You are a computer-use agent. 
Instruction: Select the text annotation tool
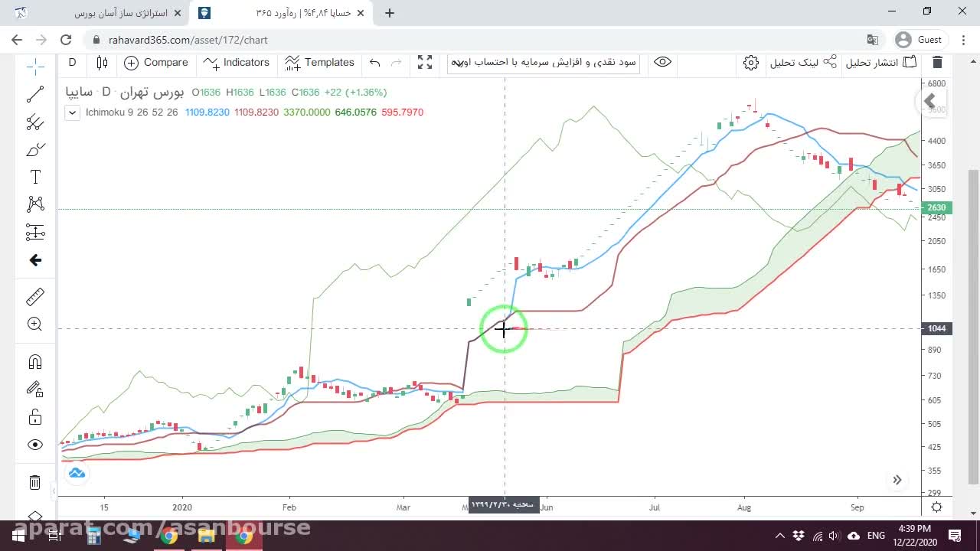coord(35,177)
